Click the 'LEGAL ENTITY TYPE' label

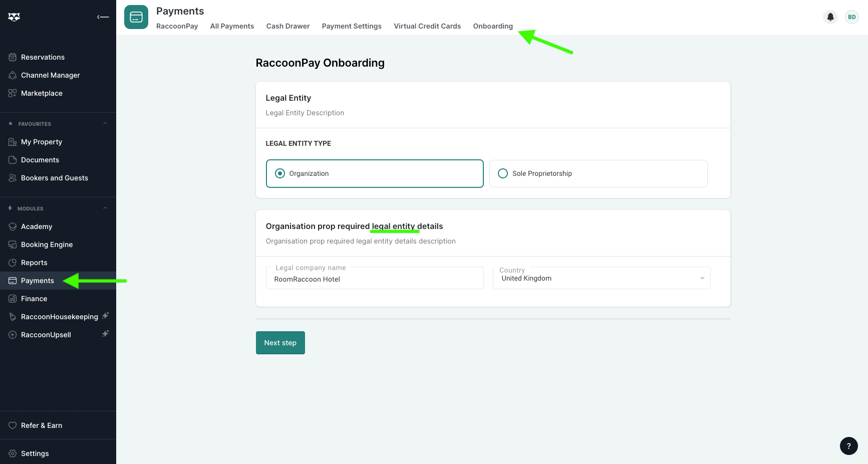point(299,143)
